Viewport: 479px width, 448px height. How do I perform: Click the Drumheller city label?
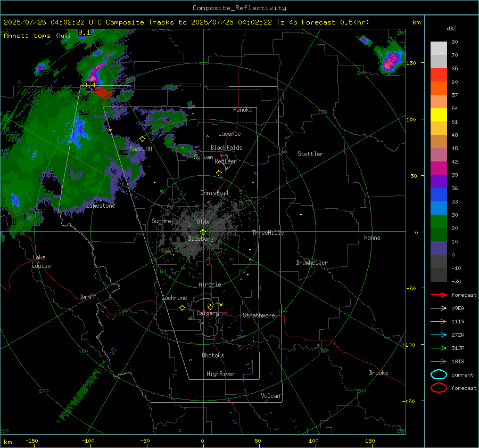click(312, 263)
